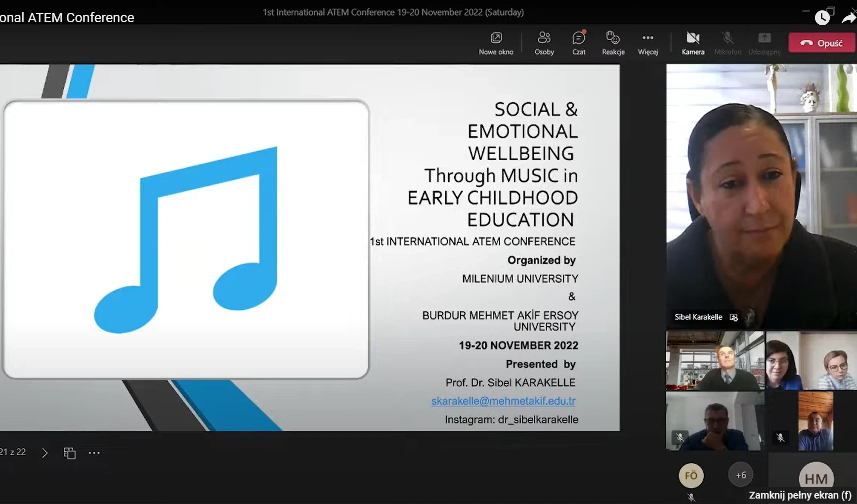Click the muted mic icon below FÖ avatar
The width and height of the screenshot is (857, 504).
691,497
